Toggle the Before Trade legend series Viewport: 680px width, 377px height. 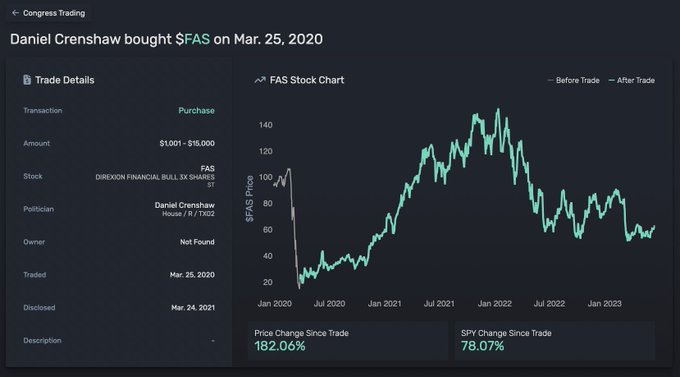point(573,80)
